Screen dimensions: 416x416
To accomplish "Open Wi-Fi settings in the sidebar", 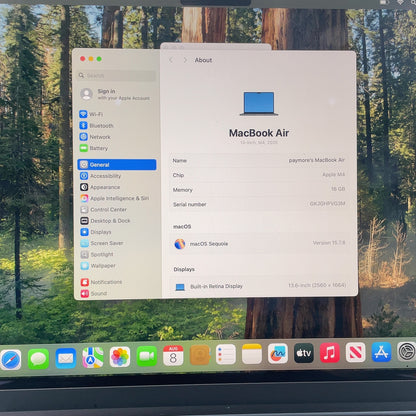I will tap(92, 114).
